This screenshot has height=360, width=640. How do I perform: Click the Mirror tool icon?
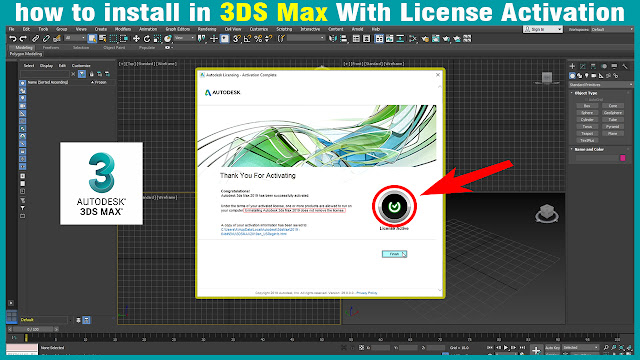(x=333, y=39)
